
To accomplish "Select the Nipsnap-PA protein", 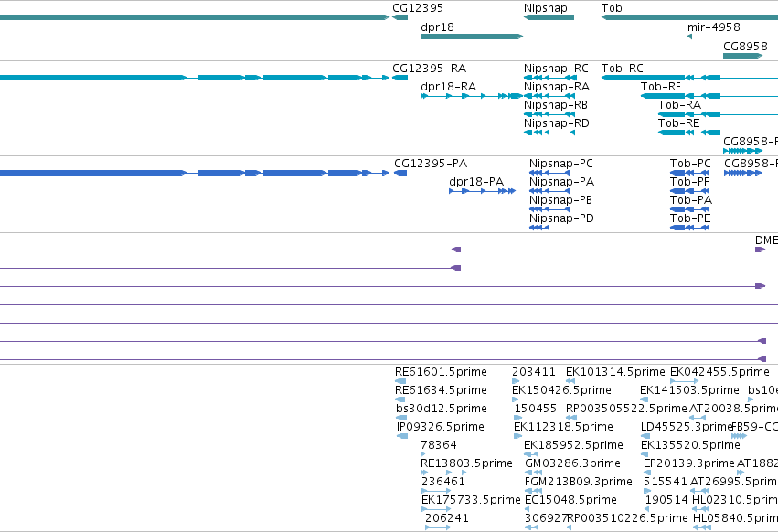I will (x=549, y=191).
